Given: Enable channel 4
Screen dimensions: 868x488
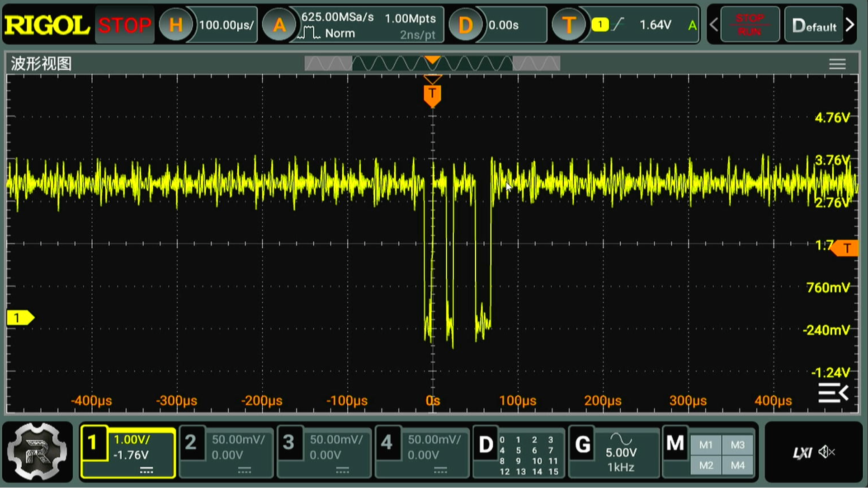Looking at the screenshot, I should (x=421, y=452).
